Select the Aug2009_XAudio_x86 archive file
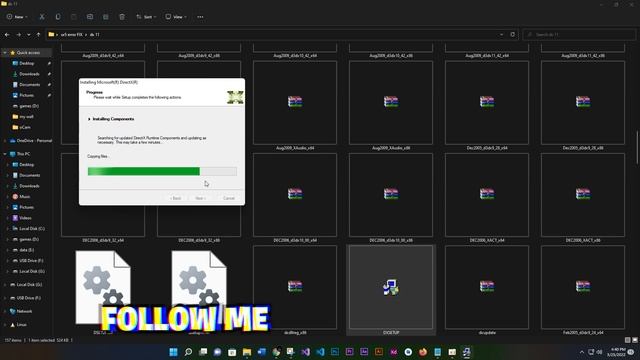Screen dimensions: 640x360 (x=391, y=106)
